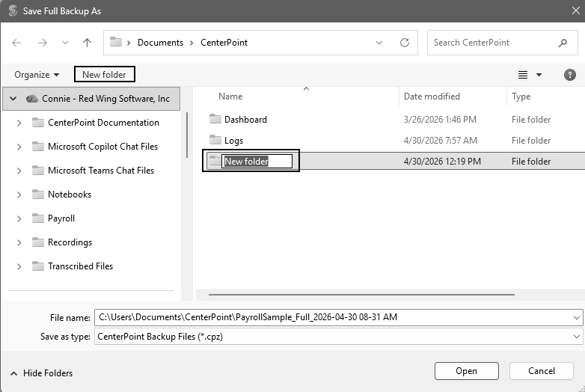
Task: Click the OneDrive cloud icon
Action: click(32, 99)
